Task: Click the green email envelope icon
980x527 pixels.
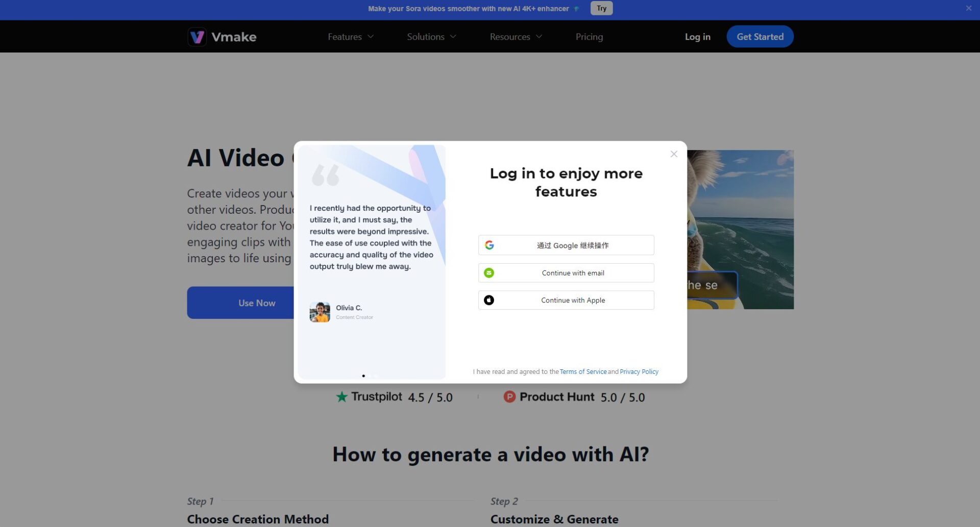Action: (x=489, y=272)
